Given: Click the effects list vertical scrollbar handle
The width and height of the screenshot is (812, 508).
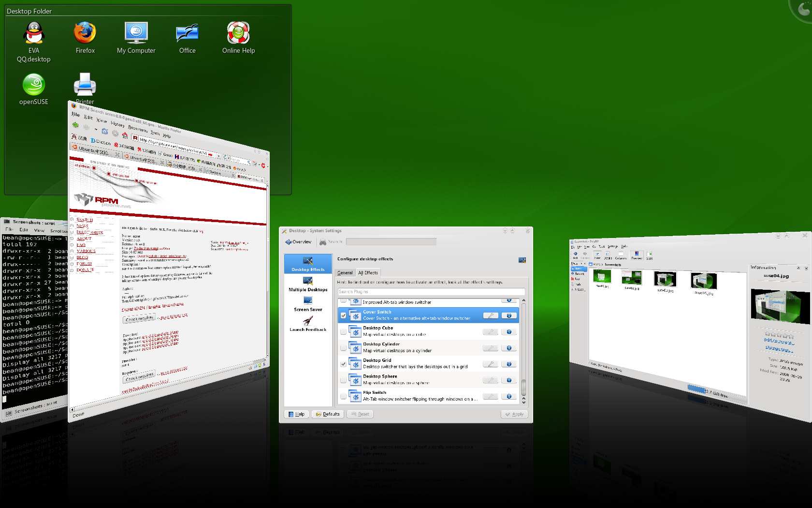Looking at the screenshot, I should (x=523, y=388).
